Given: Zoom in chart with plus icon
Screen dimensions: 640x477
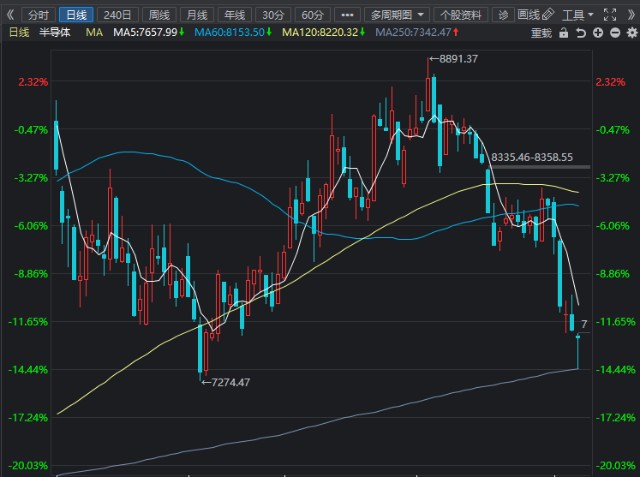Looking at the screenshot, I should click(x=598, y=33).
